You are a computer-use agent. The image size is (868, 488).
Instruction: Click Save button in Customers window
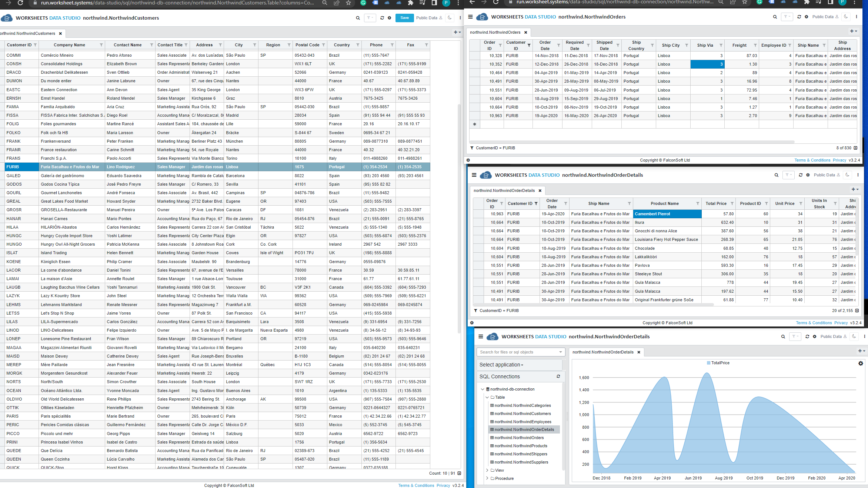pos(405,18)
